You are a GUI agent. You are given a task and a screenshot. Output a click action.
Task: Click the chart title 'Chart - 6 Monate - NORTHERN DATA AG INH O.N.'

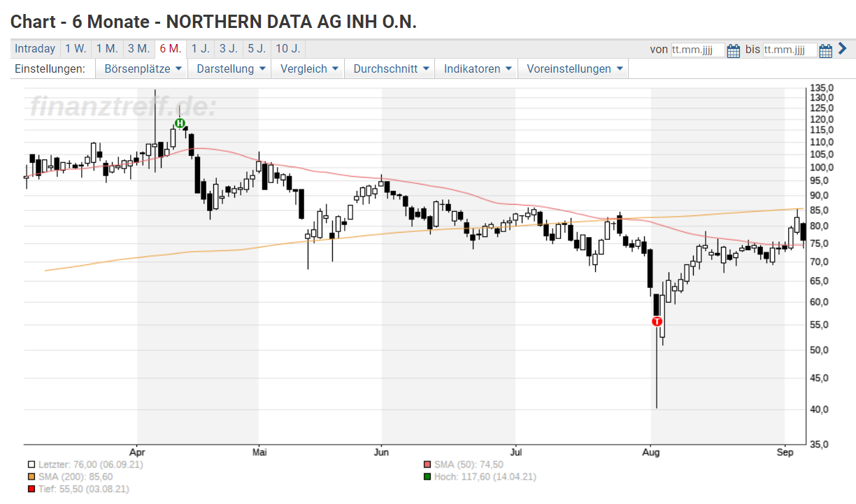tap(213, 22)
